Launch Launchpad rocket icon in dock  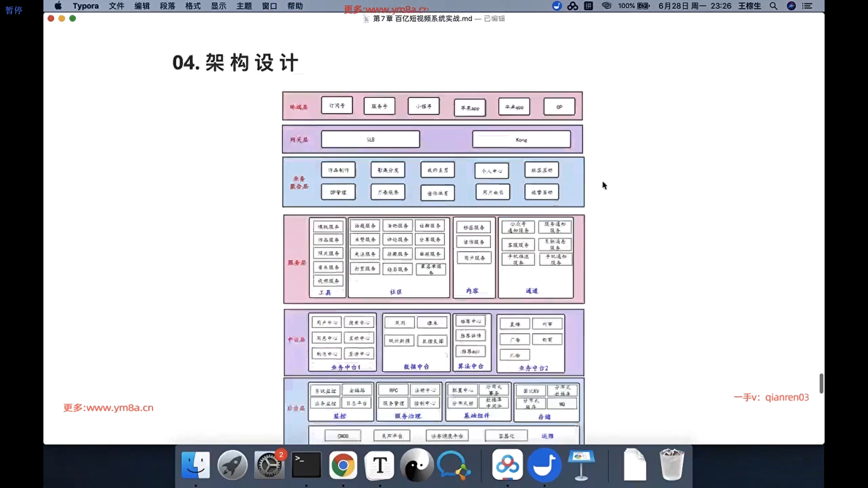point(232,465)
